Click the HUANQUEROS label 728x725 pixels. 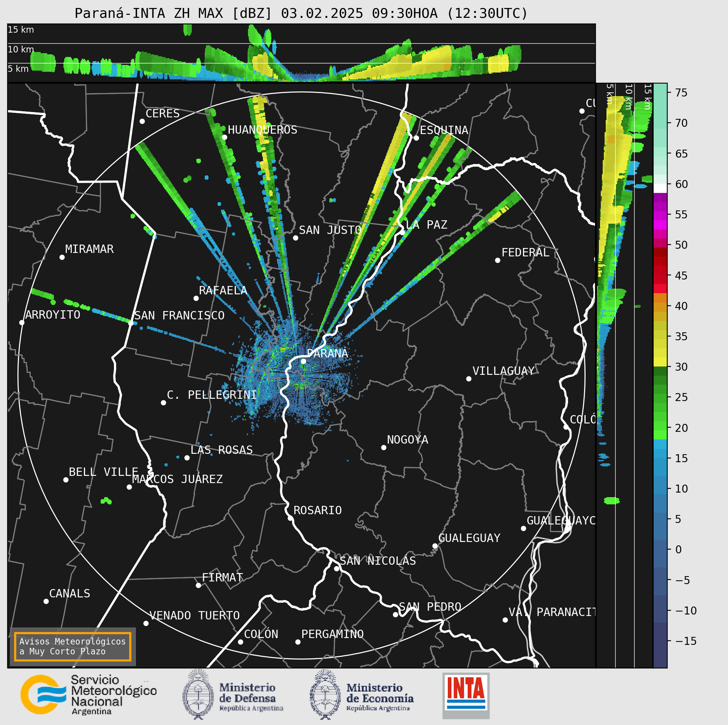pyautogui.click(x=262, y=130)
